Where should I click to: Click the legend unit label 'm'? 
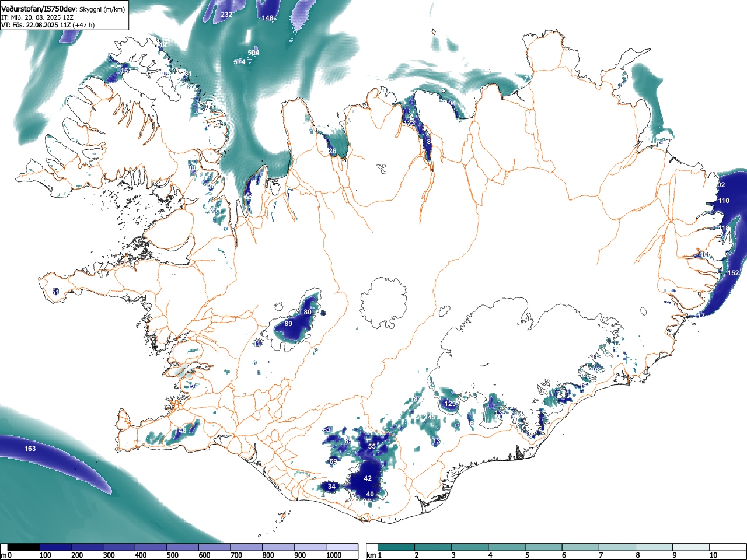[x=4, y=555]
